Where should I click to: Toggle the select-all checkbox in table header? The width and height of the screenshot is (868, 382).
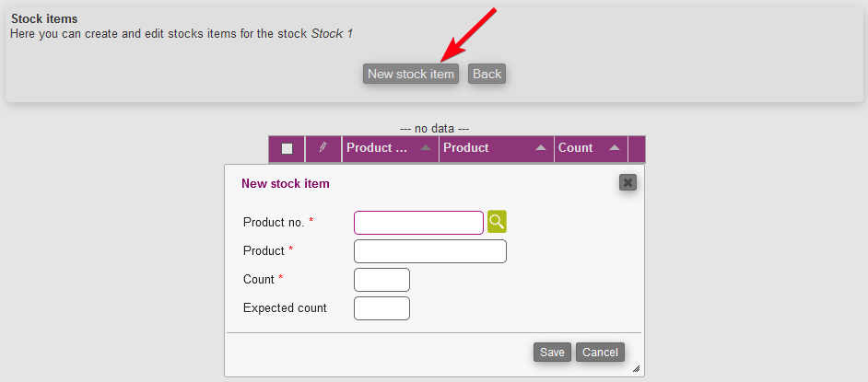287,148
